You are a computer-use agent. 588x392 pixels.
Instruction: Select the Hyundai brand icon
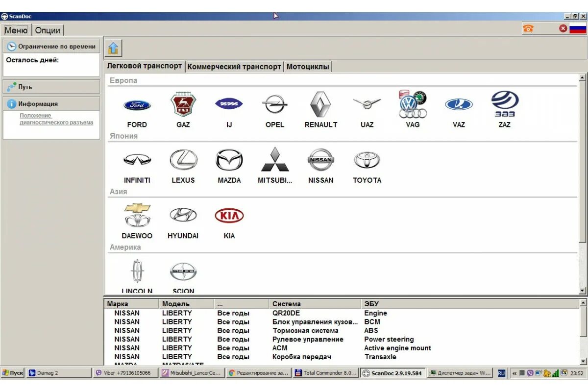183,215
